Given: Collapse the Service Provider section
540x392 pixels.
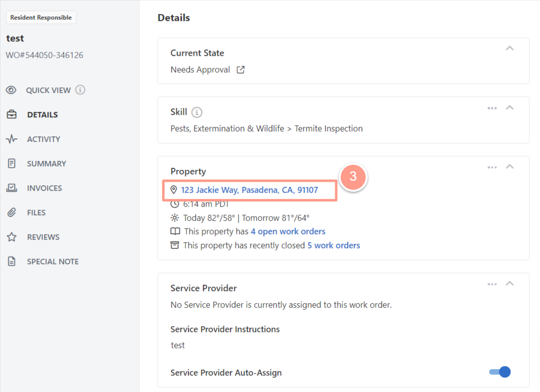Looking at the screenshot, I should (510, 284).
